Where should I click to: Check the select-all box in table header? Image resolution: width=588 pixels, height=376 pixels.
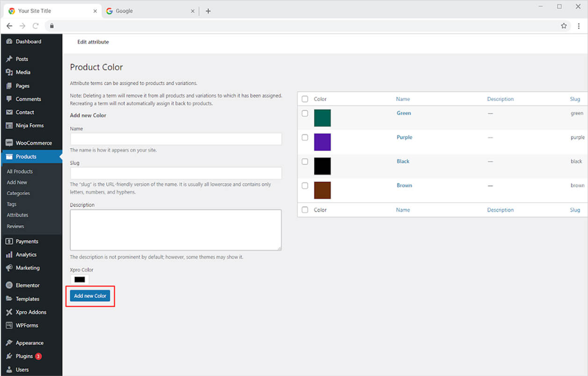tap(305, 99)
